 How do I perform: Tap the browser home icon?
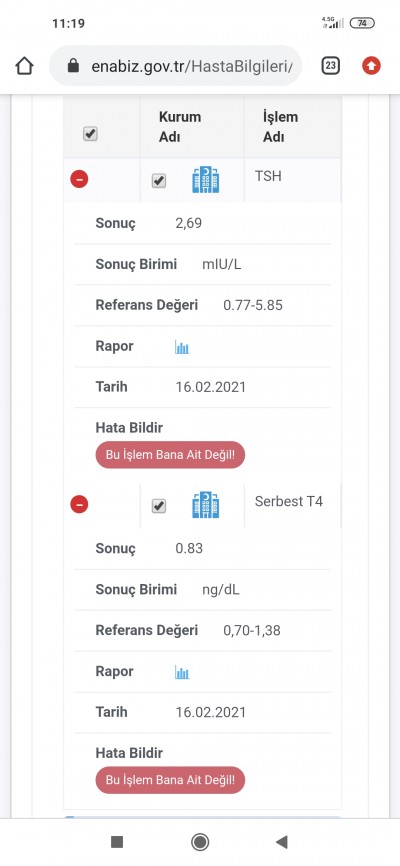(24, 66)
